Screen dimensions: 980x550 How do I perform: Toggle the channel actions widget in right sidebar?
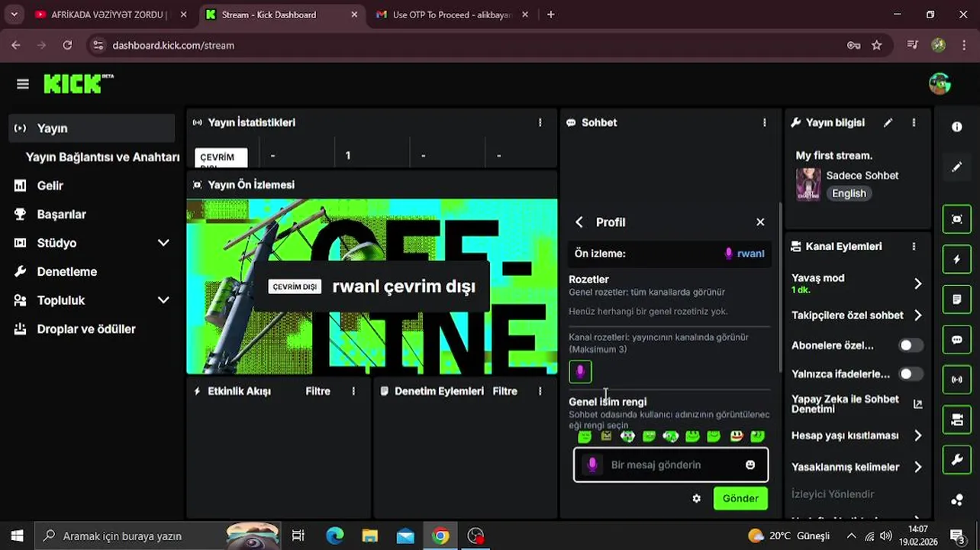coord(957,420)
